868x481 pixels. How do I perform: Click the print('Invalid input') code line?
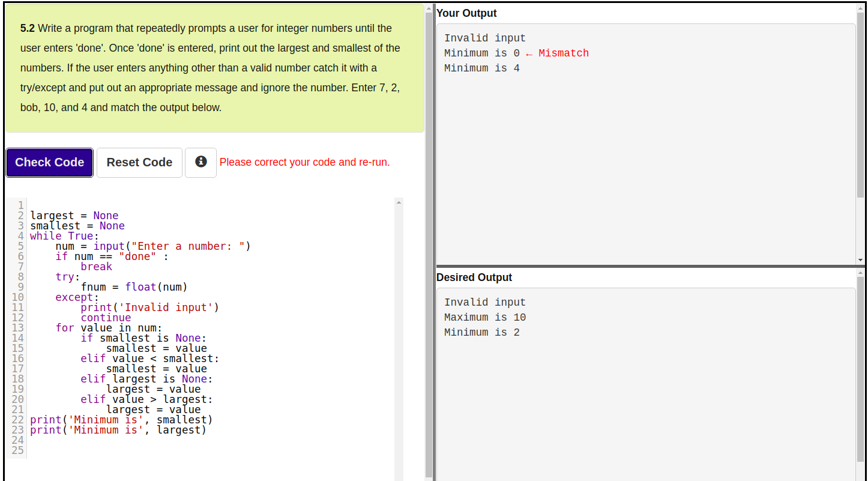pyautogui.click(x=150, y=307)
